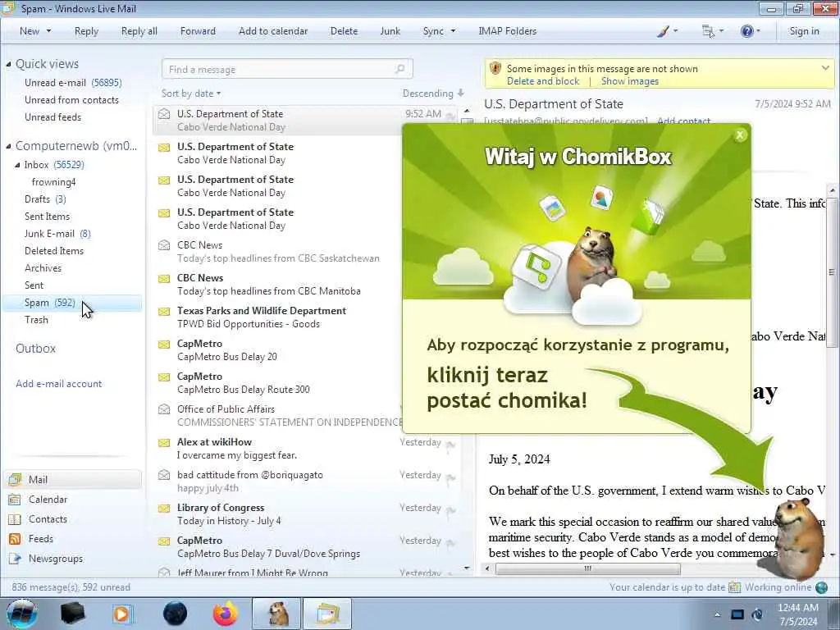The height and width of the screenshot is (630, 840).
Task: Open Feeds view icon
Action: [15, 539]
